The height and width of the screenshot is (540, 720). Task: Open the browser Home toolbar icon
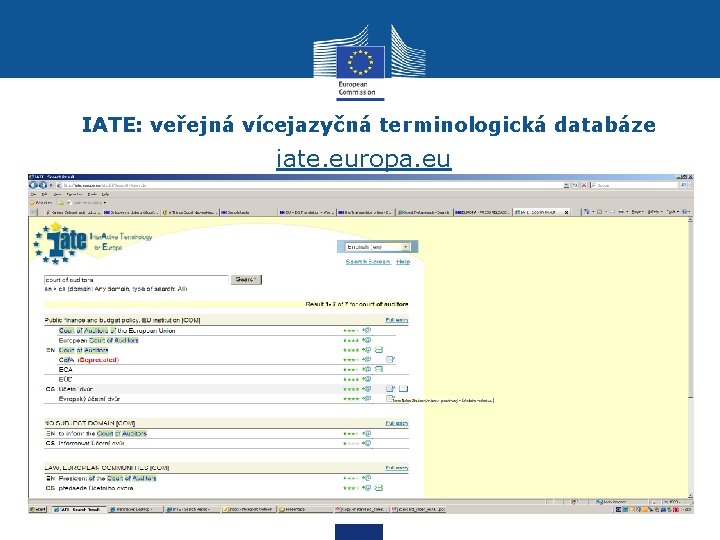[x=587, y=212]
